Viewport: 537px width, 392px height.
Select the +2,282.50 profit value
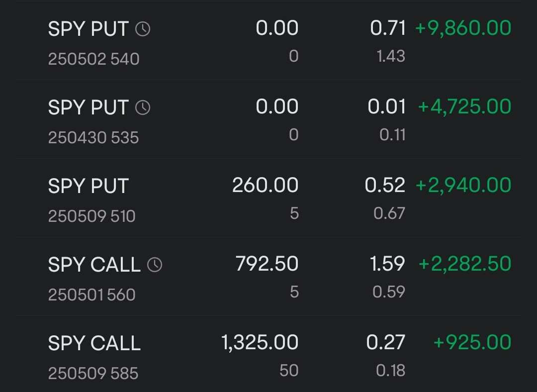(x=465, y=264)
